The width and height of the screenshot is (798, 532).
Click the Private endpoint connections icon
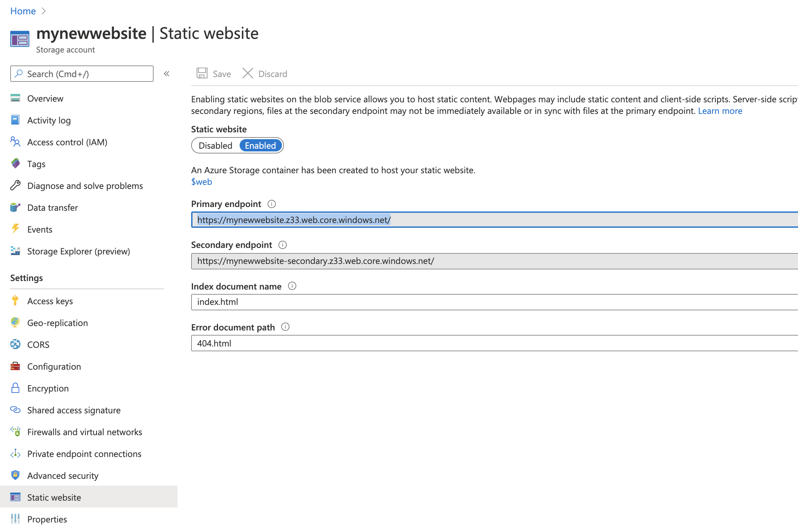point(15,454)
